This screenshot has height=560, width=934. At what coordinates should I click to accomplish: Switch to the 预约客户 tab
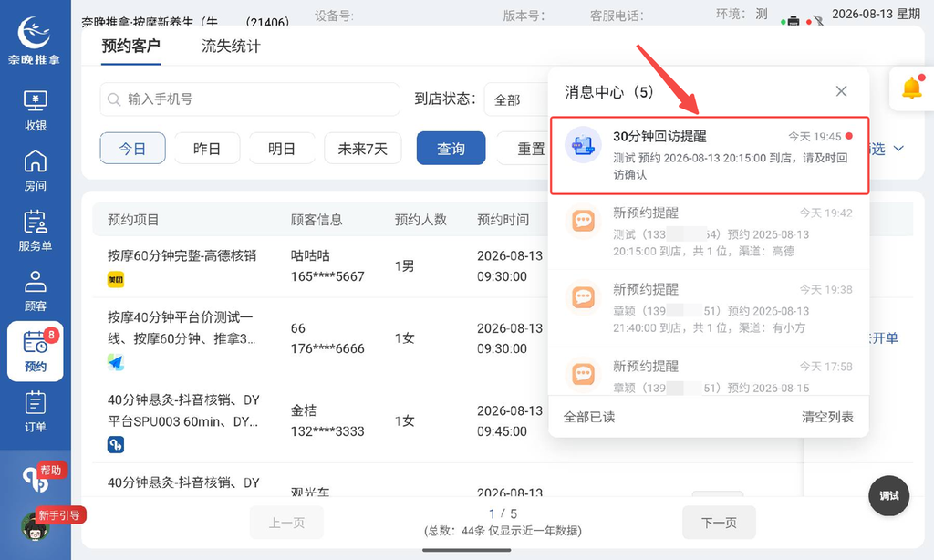pyautogui.click(x=130, y=46)
